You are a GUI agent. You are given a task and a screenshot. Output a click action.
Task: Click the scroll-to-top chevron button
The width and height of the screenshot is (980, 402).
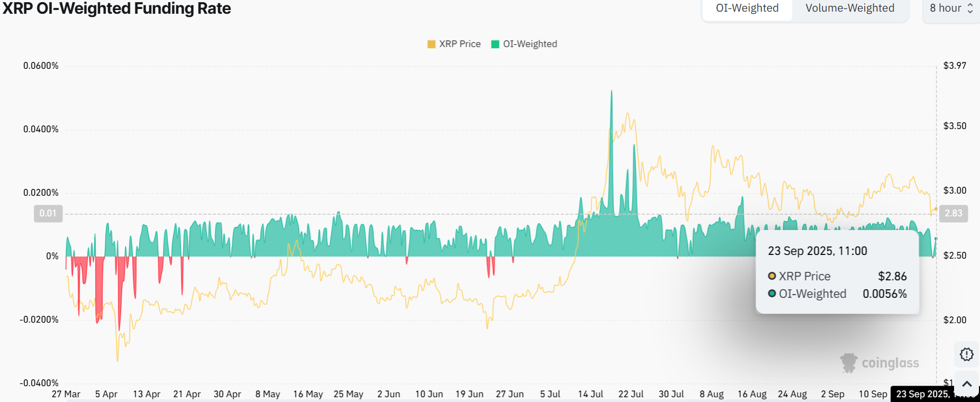[967, 383]
